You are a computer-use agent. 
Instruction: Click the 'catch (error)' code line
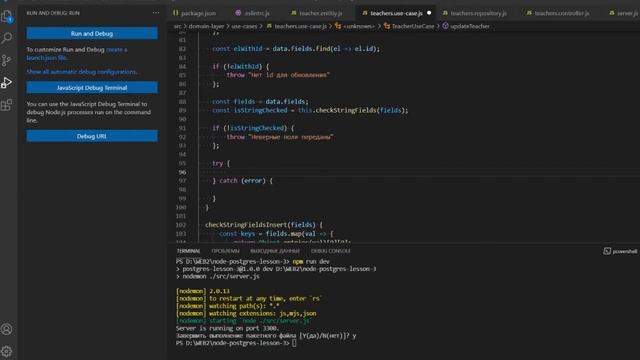(242, 180)
